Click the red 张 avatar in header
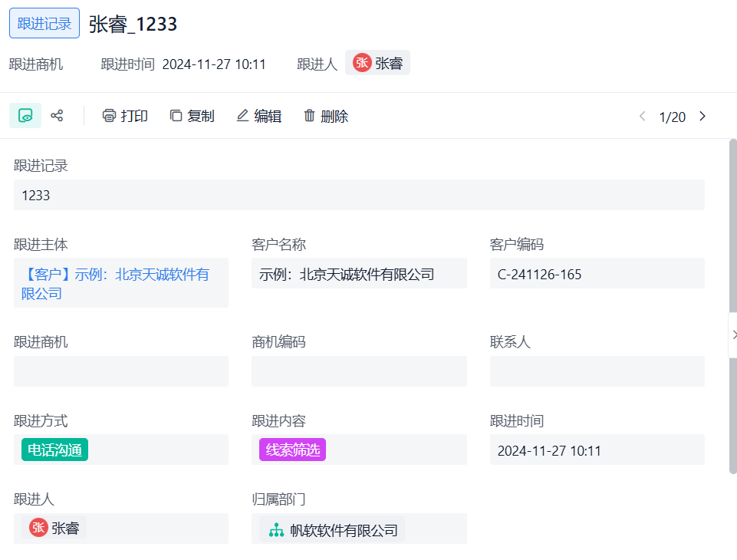Viewport: 737px width, 560px height. pos(362,63)
